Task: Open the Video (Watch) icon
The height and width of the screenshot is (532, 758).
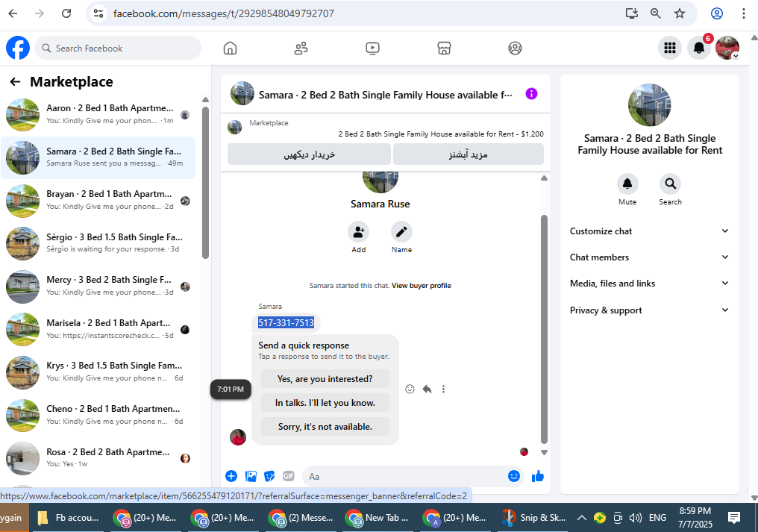Action: coord(372,48)
